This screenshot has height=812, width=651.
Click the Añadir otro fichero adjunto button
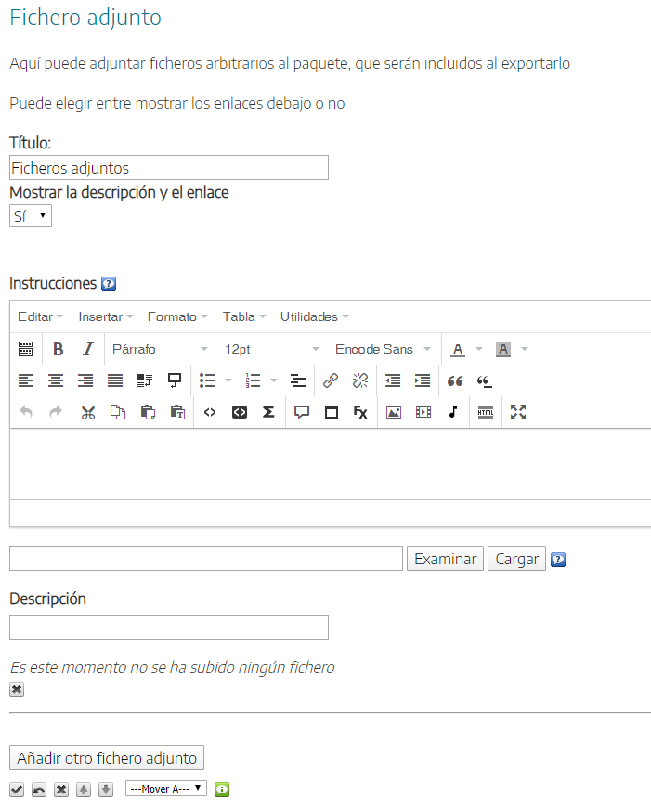click(x=106, y=757)
